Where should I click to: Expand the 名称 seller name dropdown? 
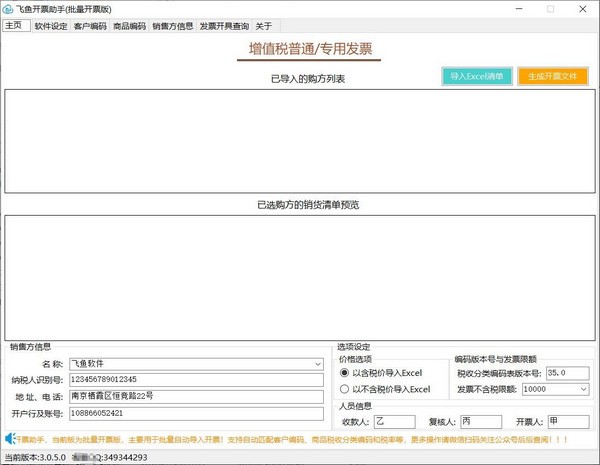[x=316, y=364]
